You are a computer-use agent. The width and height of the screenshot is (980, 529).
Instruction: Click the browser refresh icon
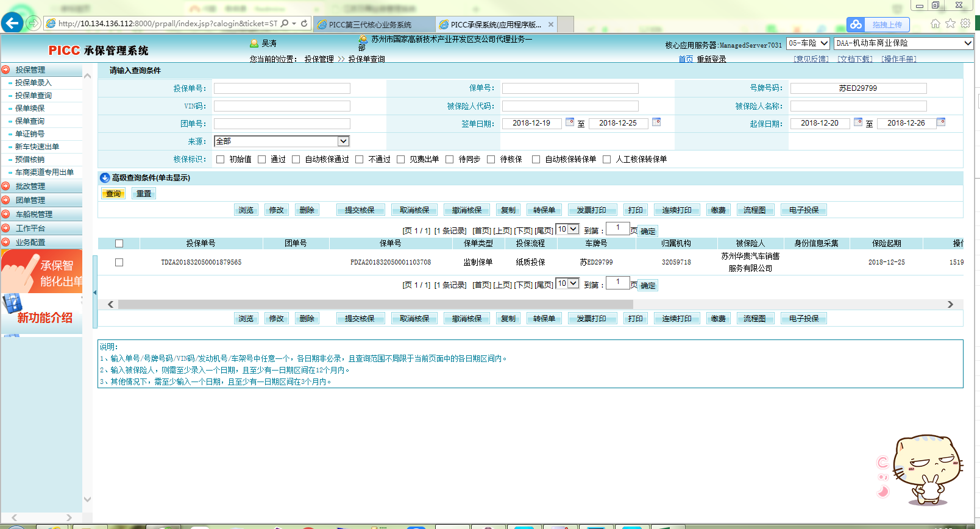(304, 23)
